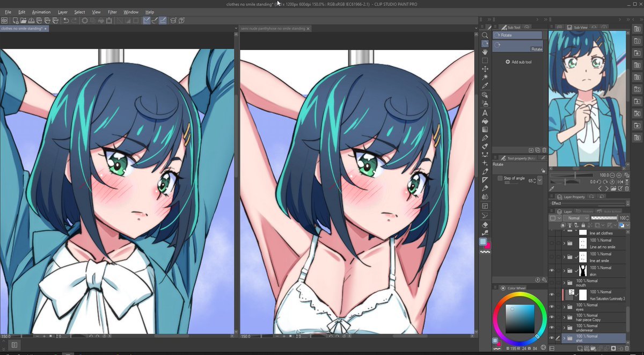The height and width of the screenshot is (355, 644).
Task: Expand the mouth layer folder
Action: (x=564, y=283)
